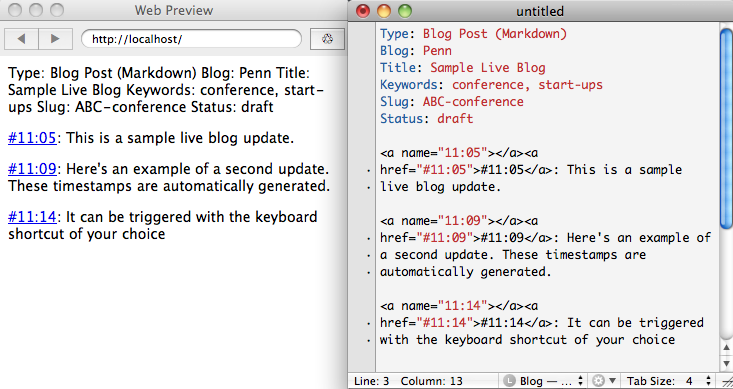Follow the #11:14 link in Web Preview
The image size is (733, 389).
tap(32, 217)
